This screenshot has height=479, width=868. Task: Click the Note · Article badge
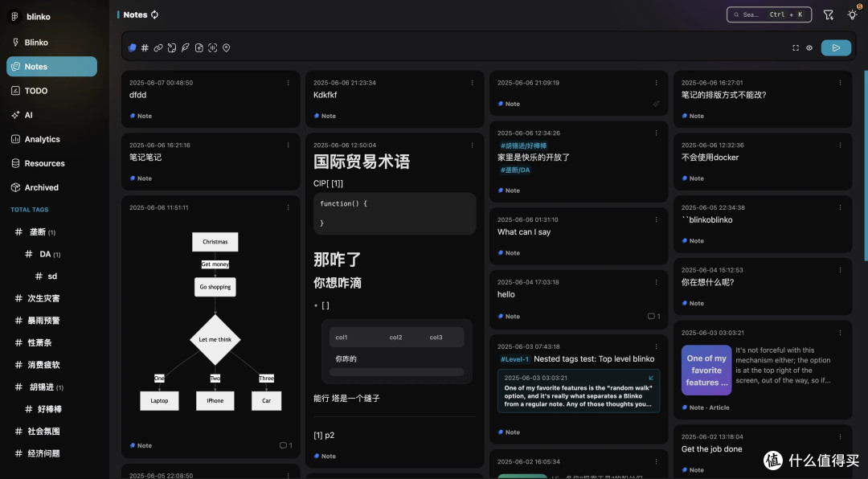pyautogui.click(x=706, y=407)
